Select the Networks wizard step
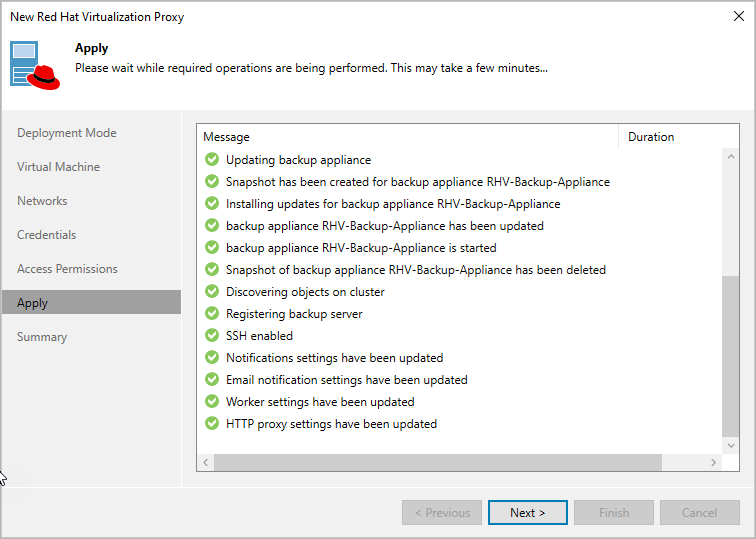 point(42,201)
